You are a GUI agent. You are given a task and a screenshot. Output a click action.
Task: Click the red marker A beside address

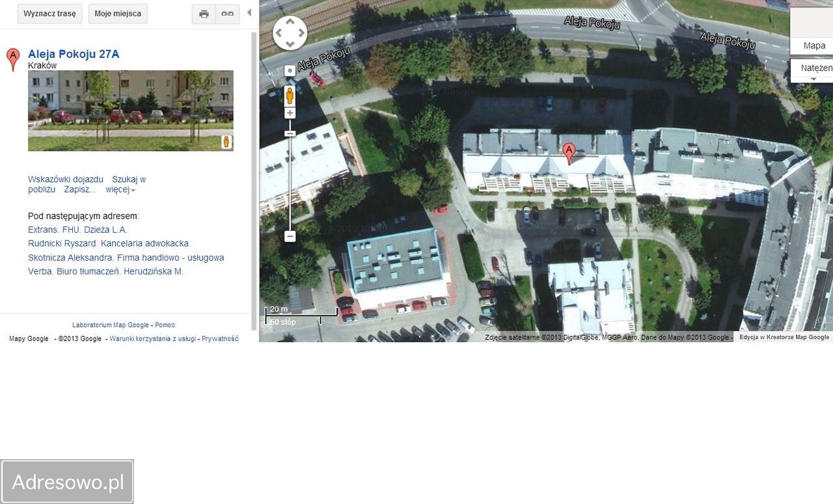click(13, 59)
